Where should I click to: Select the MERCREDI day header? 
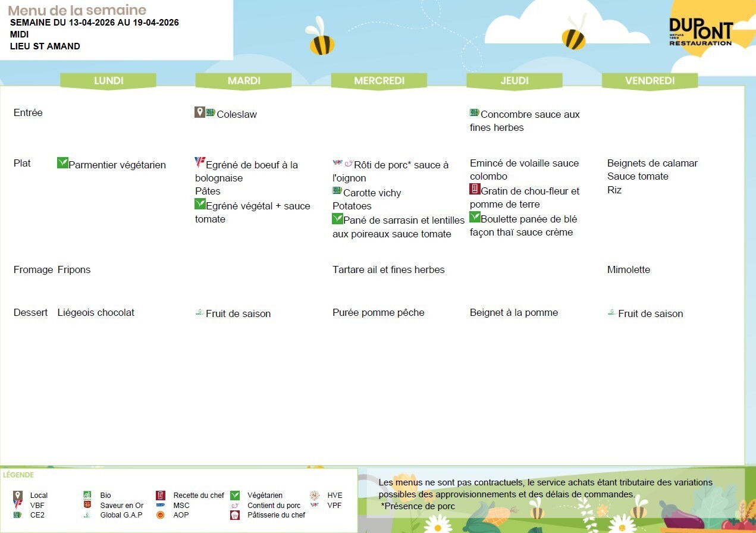[x=379, y=81]
